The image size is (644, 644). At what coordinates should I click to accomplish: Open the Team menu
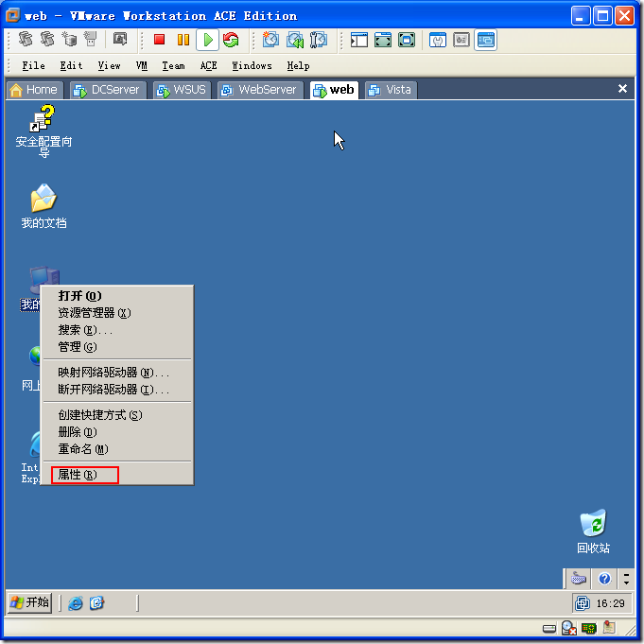pyautogui.click(x=173, y=65)
